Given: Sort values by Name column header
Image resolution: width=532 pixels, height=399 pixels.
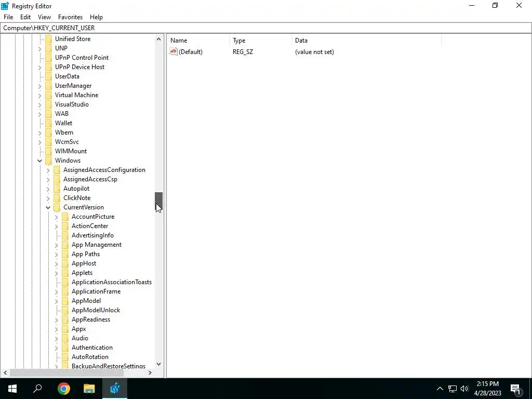Looking at the screenshot, I should click(198, 41).
